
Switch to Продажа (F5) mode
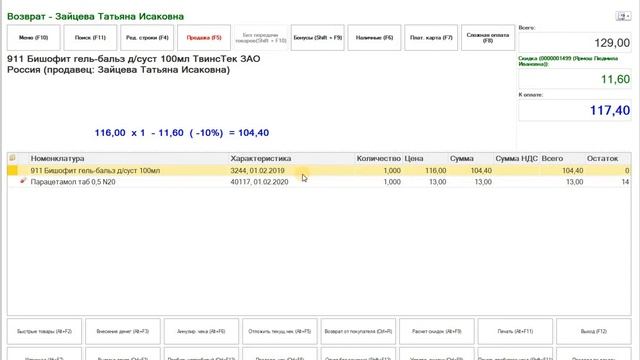tap(204, 38)
